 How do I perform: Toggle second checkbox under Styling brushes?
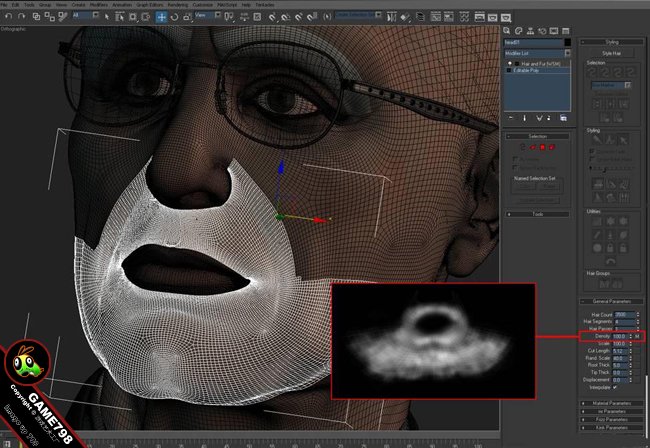coord(592,159)
